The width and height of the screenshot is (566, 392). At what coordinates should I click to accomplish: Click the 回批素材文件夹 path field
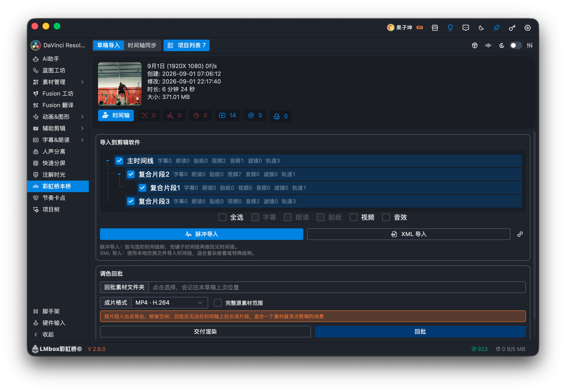pos(337,287)
